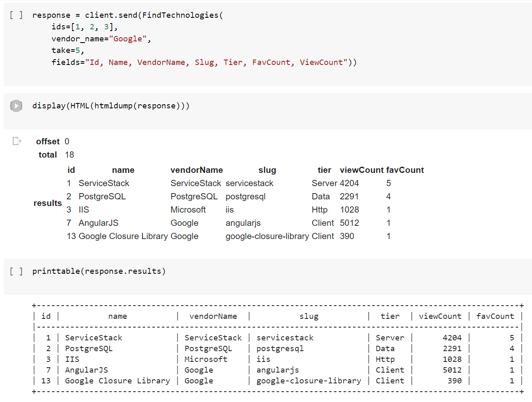
Task: Click the 'total' label in the output
Action: [x=48, y=155]
